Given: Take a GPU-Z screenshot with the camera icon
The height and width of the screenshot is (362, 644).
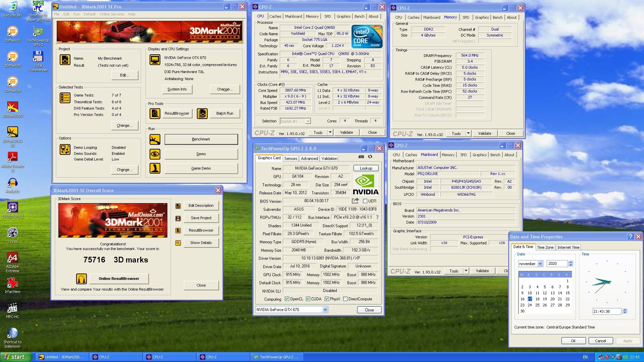Looking at the screenshot, I should pos(361,157).
